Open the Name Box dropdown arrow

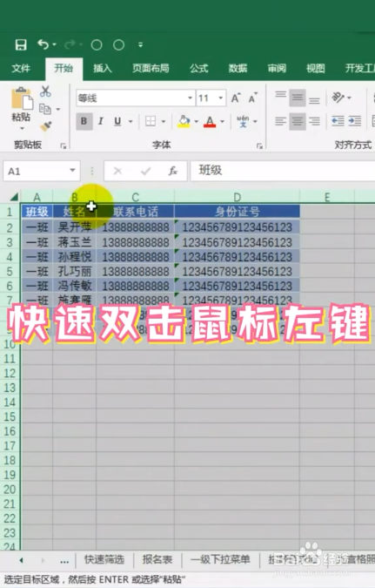pyautogui.click(x=73, y=171)
